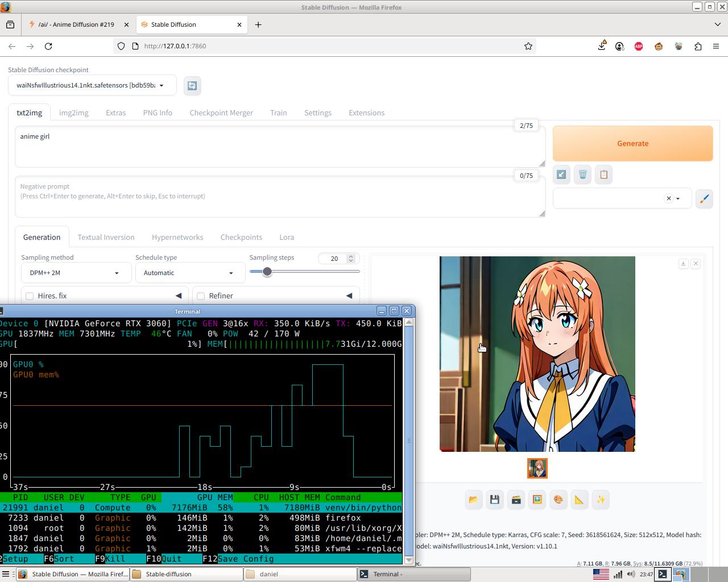Click F9 Kill in the terminal footer
This screenshot has height=582, width=728.
point(110,559)
